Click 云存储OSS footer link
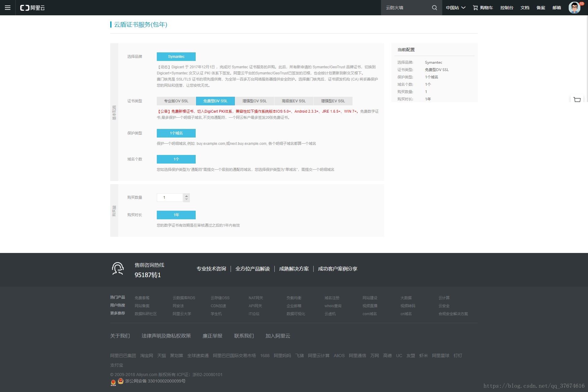588x392 pixels. (x=220, y=298)
